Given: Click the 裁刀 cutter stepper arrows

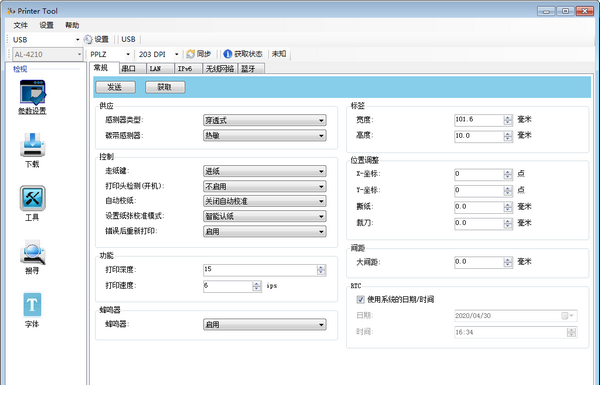Looking at the screenshot, I should (508, 224).
